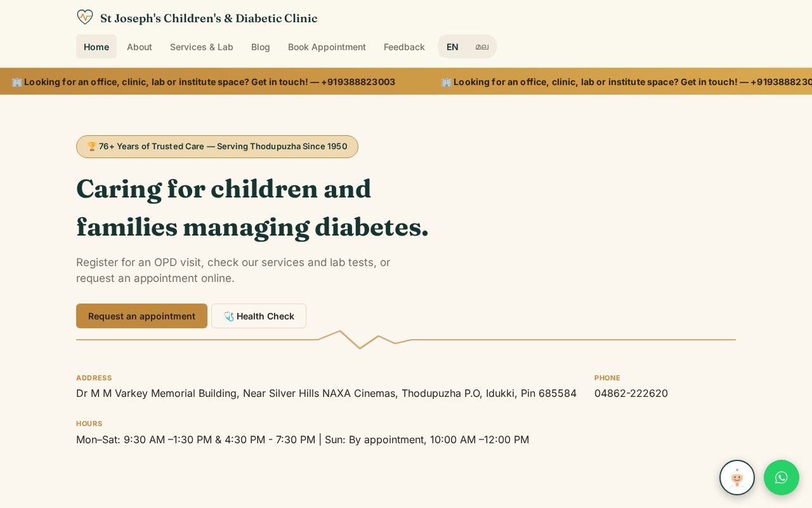Select the Dr M M Varkey Memorial Building address

coord(326,393)
